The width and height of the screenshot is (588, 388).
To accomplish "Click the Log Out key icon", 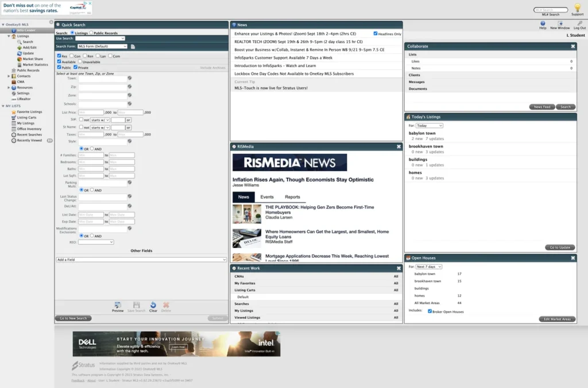I will (x=579, y=24).
